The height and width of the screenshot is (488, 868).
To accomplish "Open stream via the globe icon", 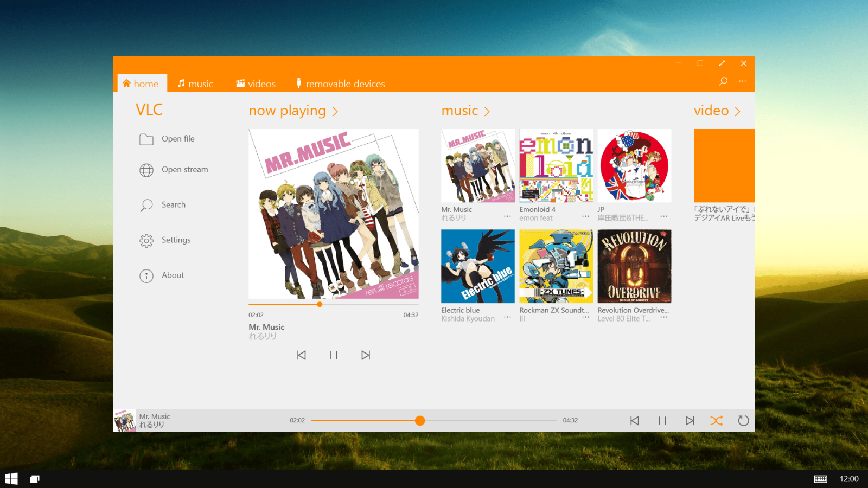I will coord(146,170).
